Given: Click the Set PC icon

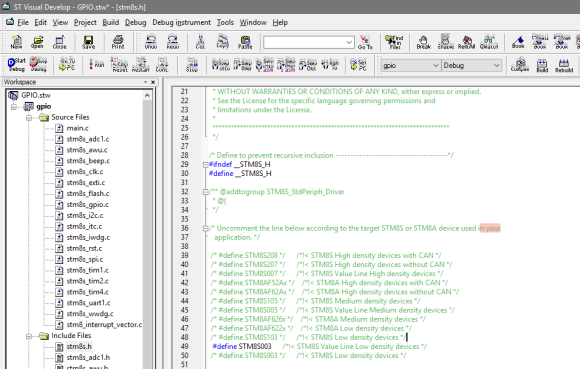Looking at the screenshot, I should pos(358,64).
